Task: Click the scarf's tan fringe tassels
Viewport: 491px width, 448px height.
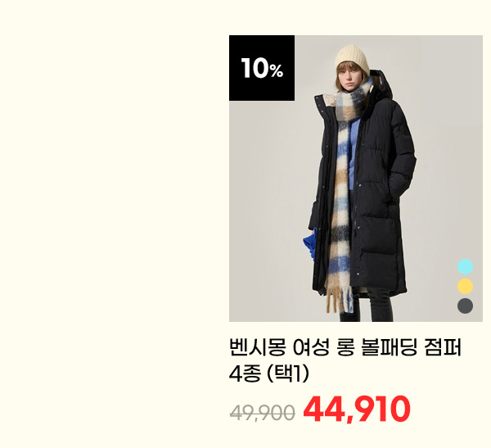Action: tap(339, 301)
